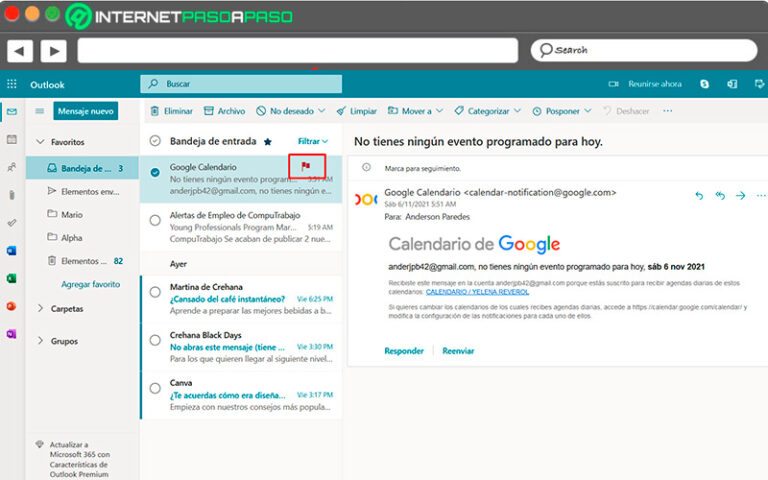This screenshot has height=480, width=768.
Task: Click Deshacer in the toolbar
Action: [x=626, y=111]
